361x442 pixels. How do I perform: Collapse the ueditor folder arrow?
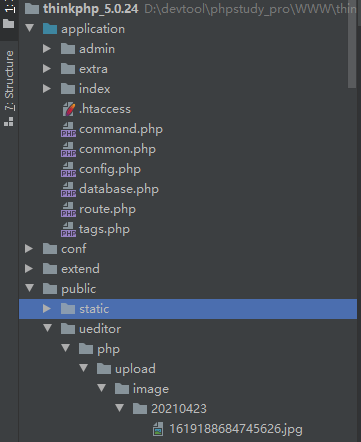48,328
